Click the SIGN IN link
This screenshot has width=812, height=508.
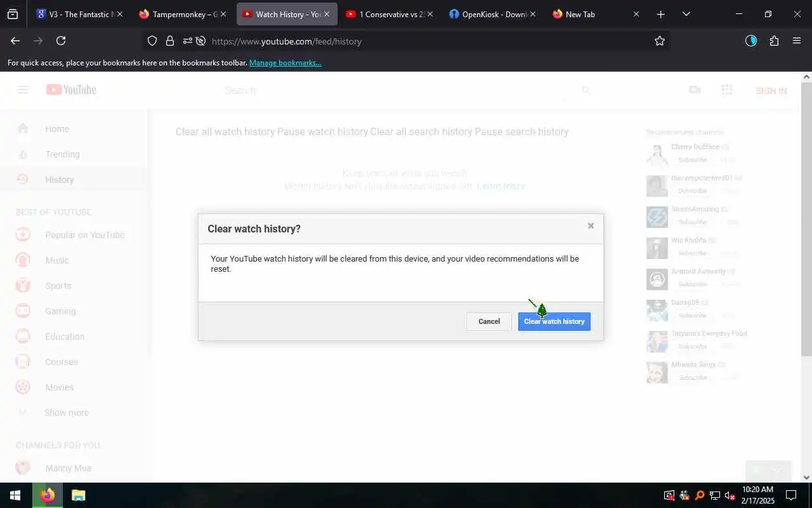coord(771,91)
